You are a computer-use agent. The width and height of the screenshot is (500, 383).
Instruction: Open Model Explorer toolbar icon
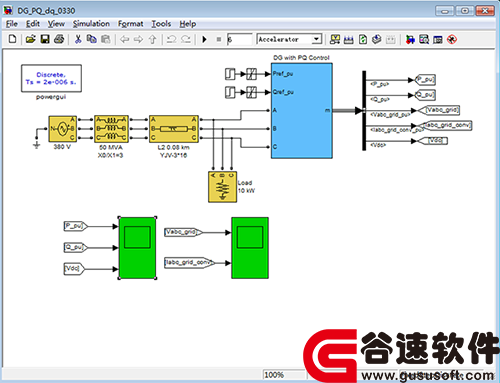[424, 39]
